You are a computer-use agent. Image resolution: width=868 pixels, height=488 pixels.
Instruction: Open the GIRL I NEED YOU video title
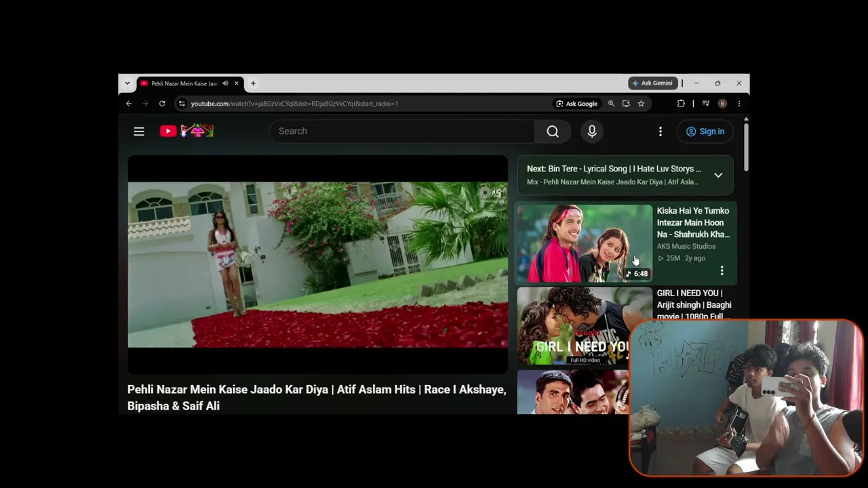point(694,305)
